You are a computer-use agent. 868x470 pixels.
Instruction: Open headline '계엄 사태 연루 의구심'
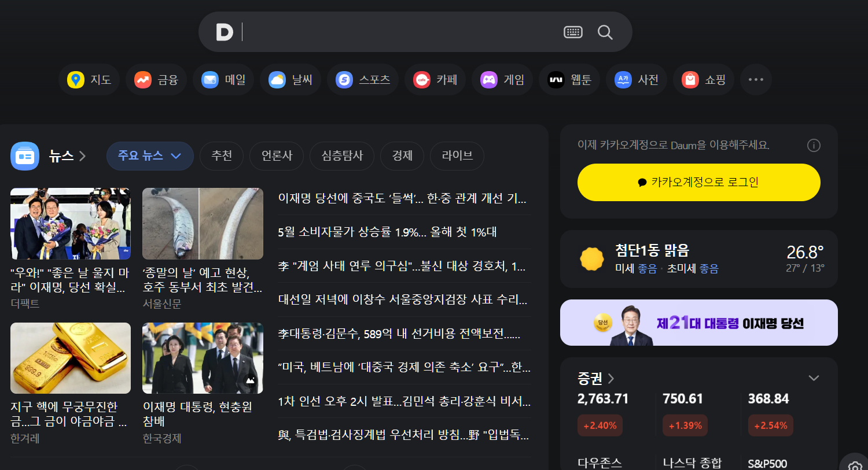[x=402, y=266]
